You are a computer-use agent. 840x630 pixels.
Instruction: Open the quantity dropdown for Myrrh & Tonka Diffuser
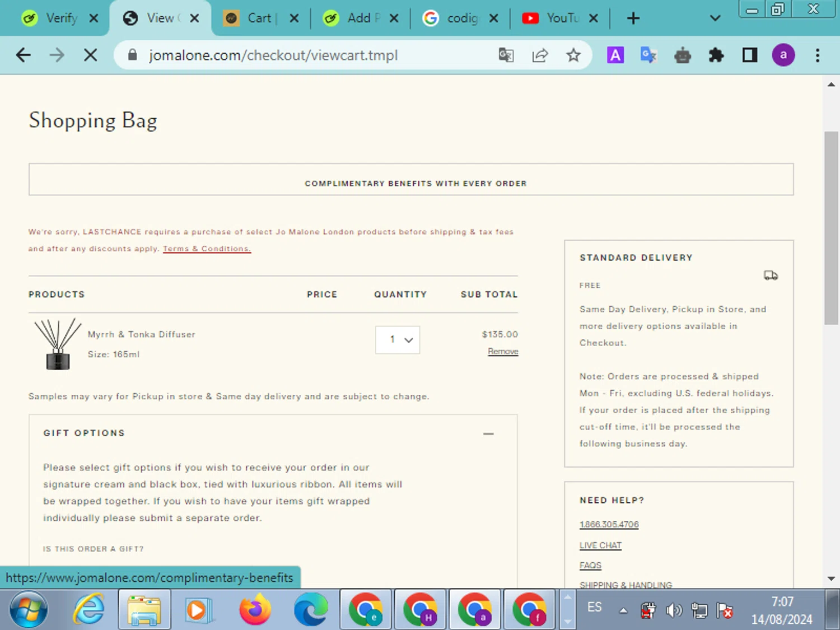click(x=398, y=340)
